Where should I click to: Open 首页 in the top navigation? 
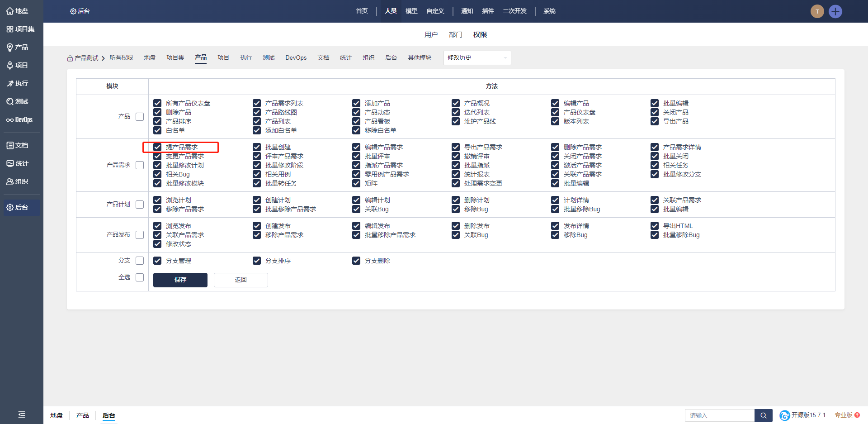pyautogui.click(x=362, y=11)
